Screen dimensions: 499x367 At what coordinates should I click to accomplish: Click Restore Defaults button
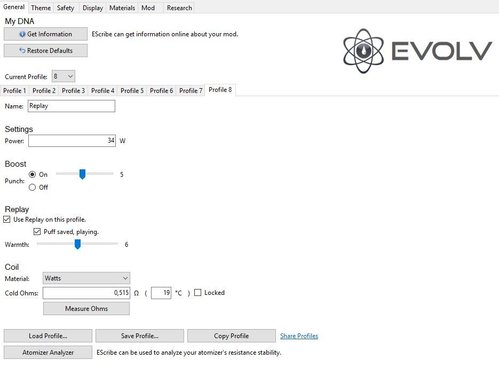pos(46,51)
